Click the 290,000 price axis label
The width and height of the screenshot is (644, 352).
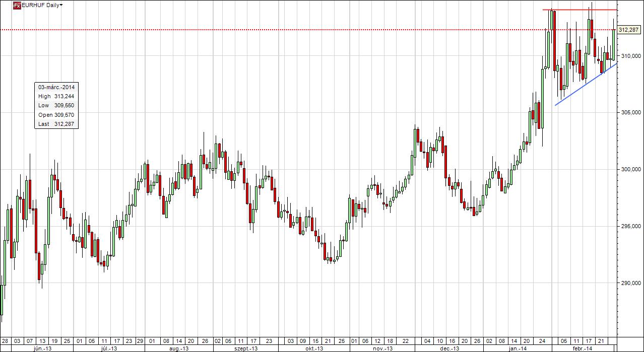pyautogui.click(x=630, y=284)
